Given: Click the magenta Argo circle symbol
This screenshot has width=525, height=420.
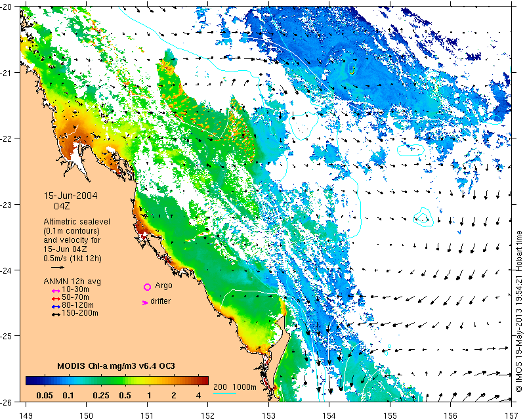Looking at the screenshot, I should pyautogui.click(x=147, y=287).
